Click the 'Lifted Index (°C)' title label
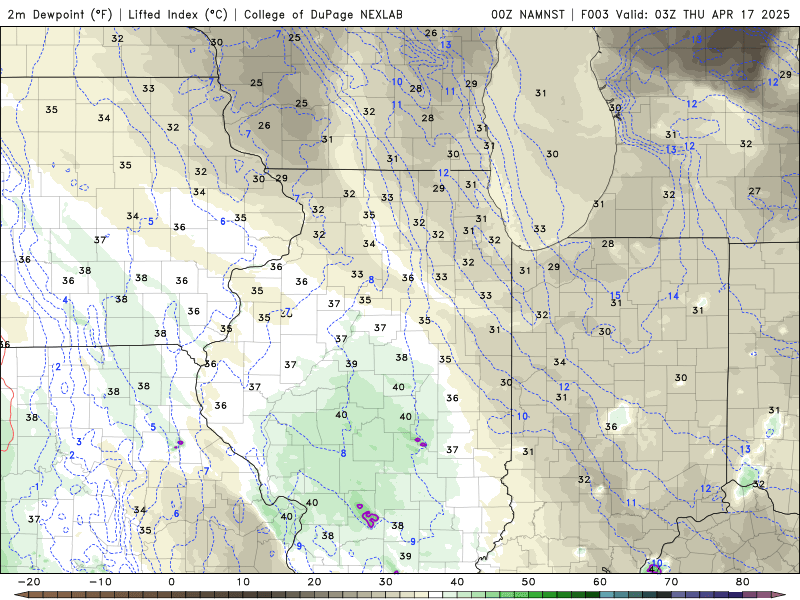This screenshot has height=600, width=800. [x=178, y=14]
